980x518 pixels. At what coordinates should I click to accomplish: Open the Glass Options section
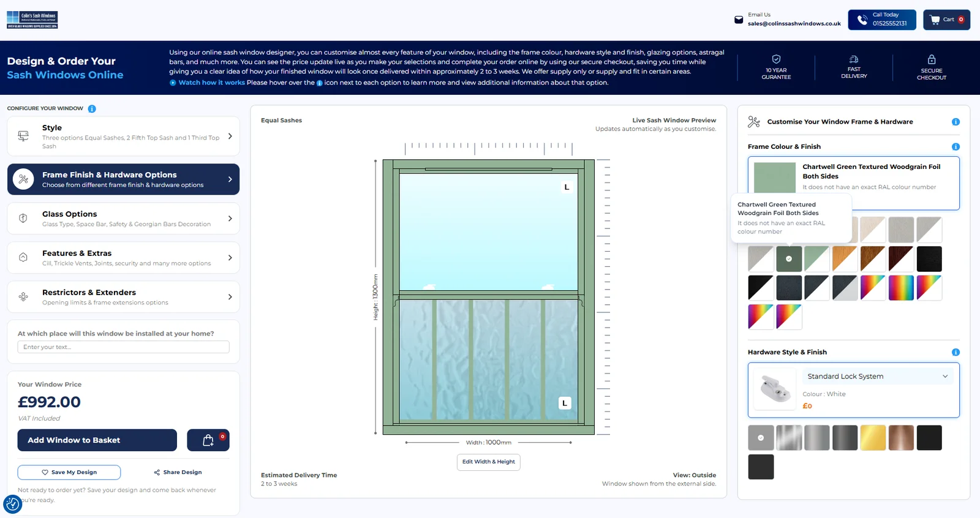(123, 219)
